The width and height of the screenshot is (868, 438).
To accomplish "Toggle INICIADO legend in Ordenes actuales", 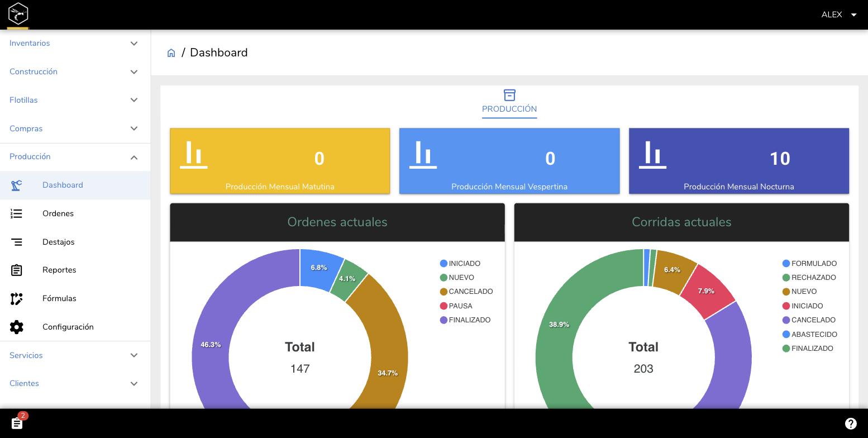I will [460, 264].
